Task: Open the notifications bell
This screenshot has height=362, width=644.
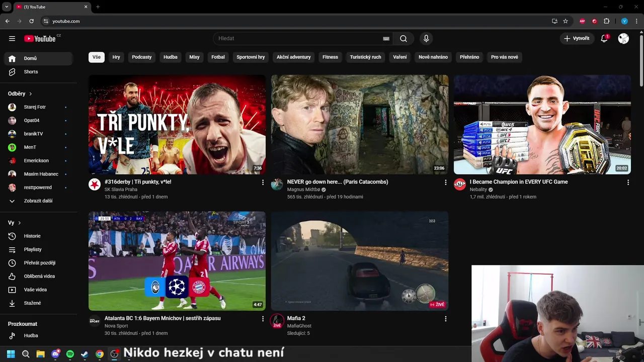Action: (x=604, y=38)
